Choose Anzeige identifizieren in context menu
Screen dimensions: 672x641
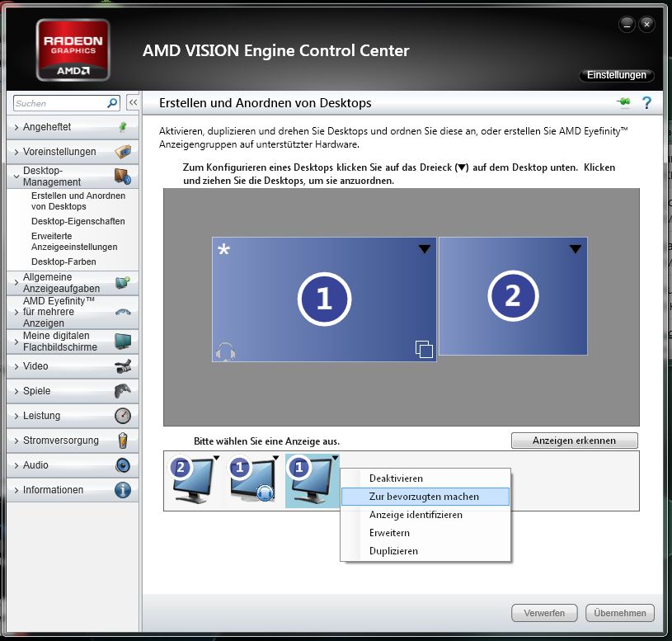[x=425, y=515]
